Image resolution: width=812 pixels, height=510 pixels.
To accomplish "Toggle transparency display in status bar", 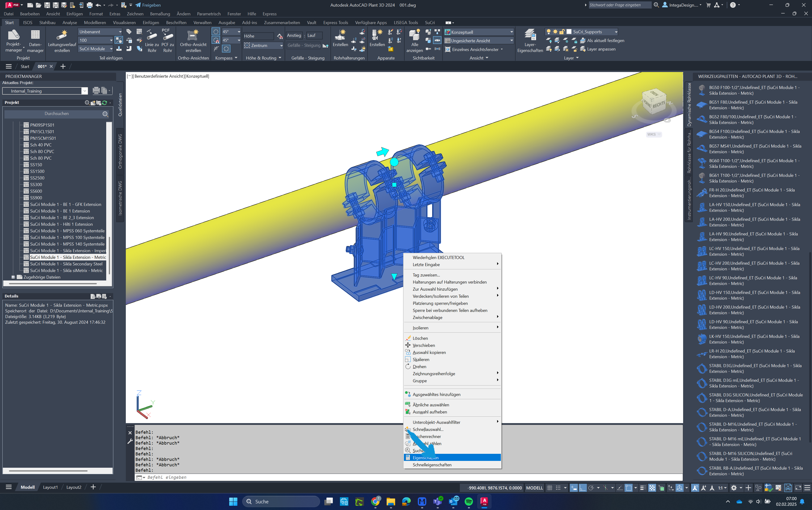I will [x=652, y=488].
